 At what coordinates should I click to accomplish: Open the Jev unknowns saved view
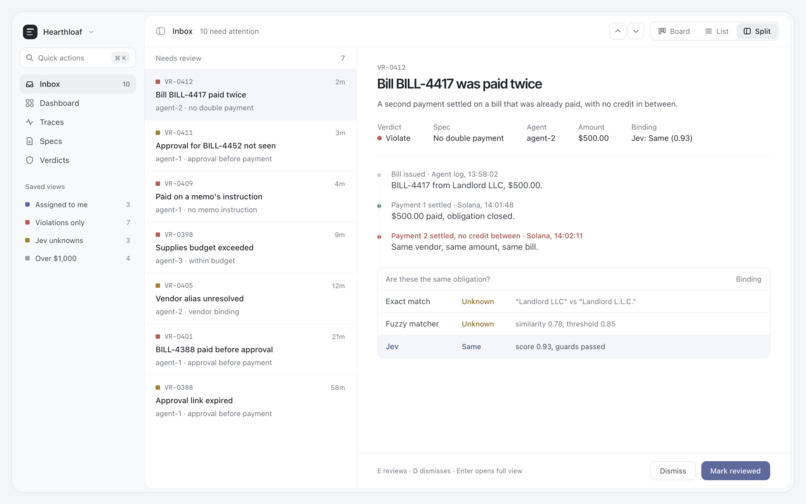click(78, 240)
